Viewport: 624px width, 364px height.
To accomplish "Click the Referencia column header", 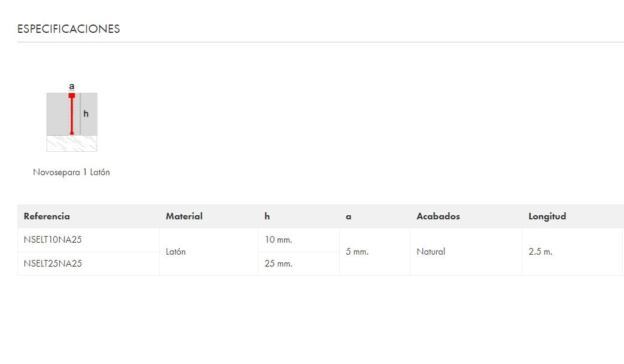I will (x=47, y=216).
